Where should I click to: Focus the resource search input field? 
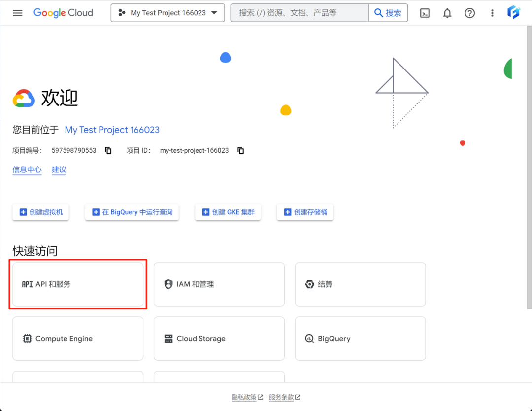pos(299,13)
